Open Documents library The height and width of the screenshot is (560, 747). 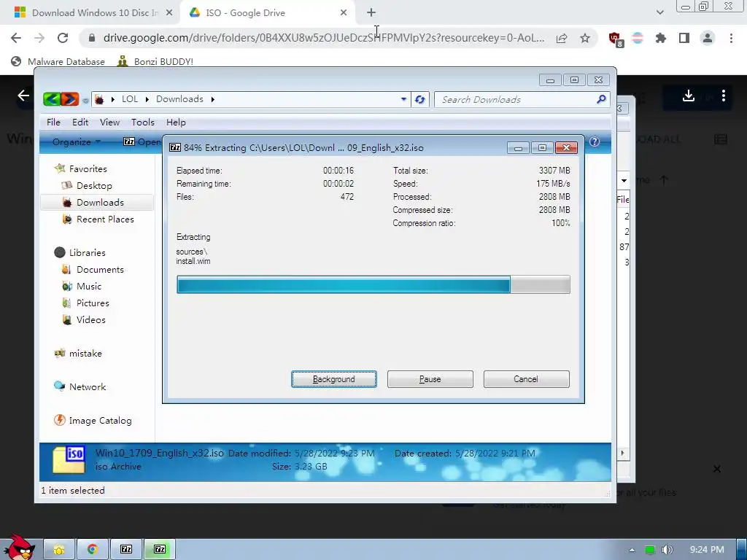(99, 270)
